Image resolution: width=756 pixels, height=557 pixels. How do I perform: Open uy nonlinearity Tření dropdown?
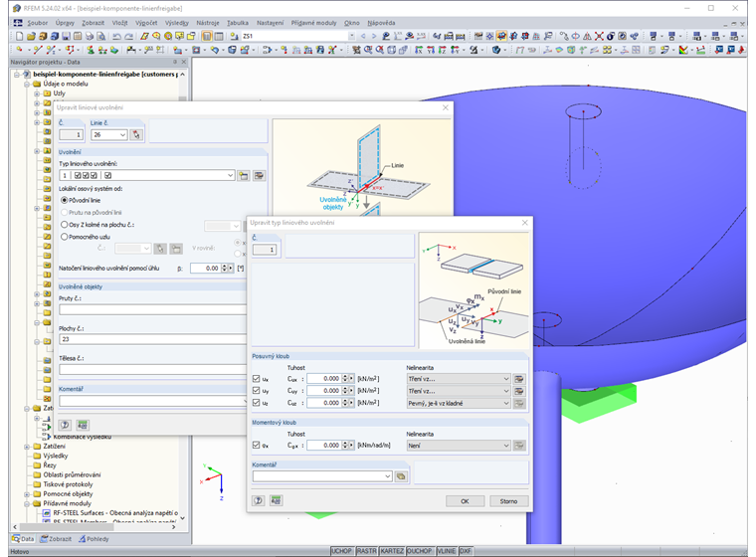point(506,391)
